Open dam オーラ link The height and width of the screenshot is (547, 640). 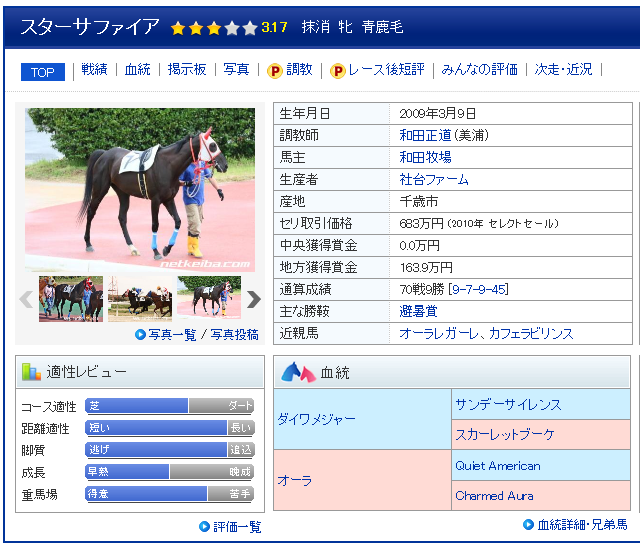295,480
